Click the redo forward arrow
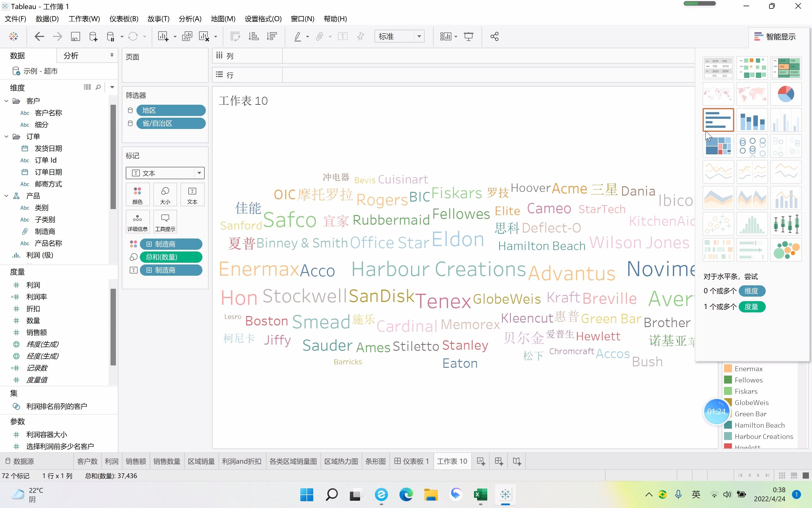The image size is (812, 508). 58,36
